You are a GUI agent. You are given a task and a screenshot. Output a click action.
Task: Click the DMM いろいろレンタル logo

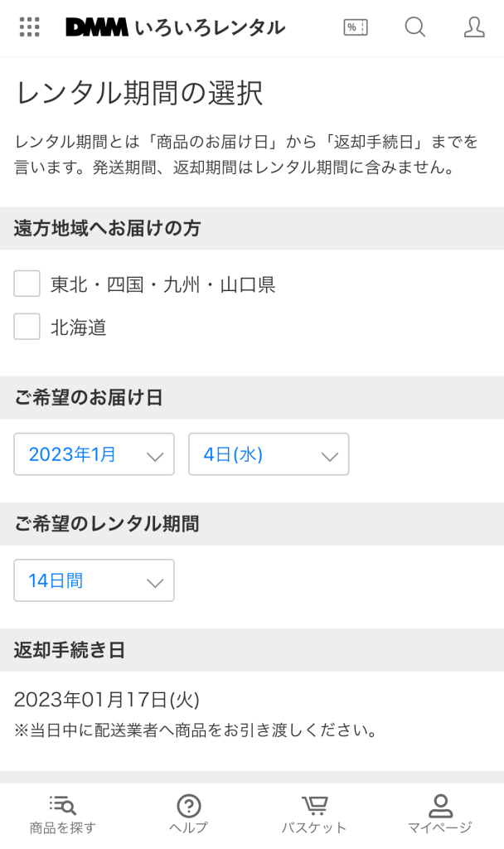(175, 27)
